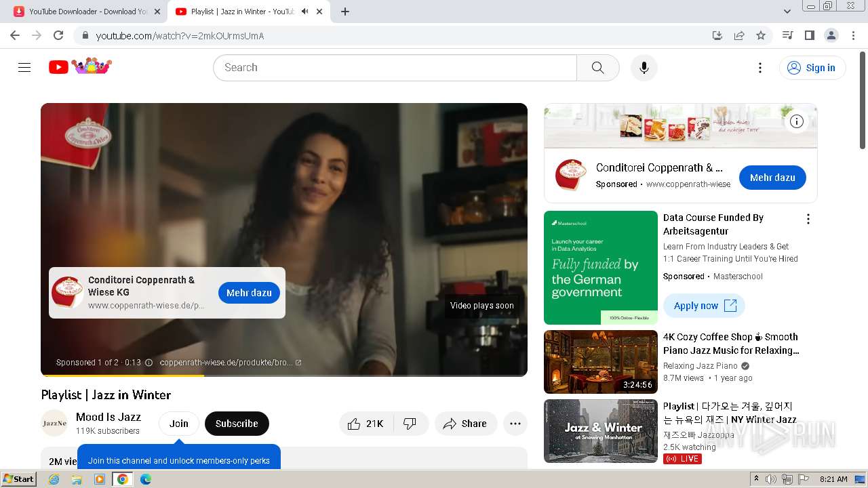Open a new browser tab
Image resolution: width=868 pixels, height=488 pixels.
(x=345, y=12)
